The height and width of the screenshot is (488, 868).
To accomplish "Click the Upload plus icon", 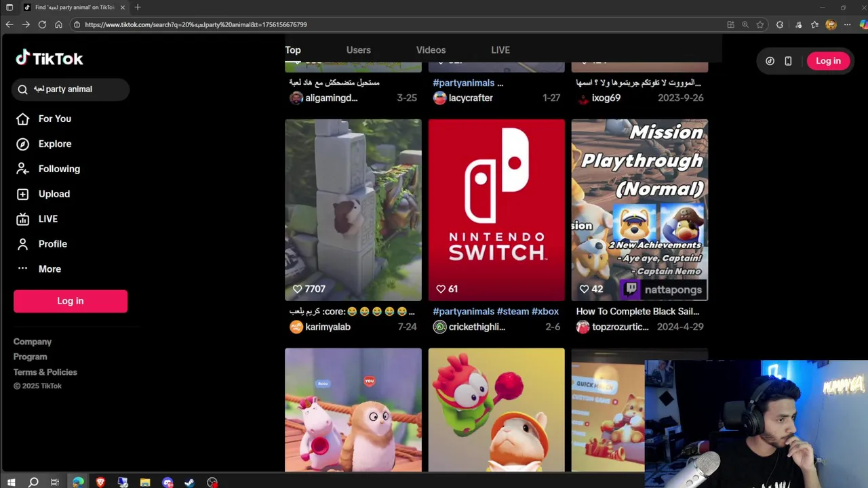I will coord(22,194).
